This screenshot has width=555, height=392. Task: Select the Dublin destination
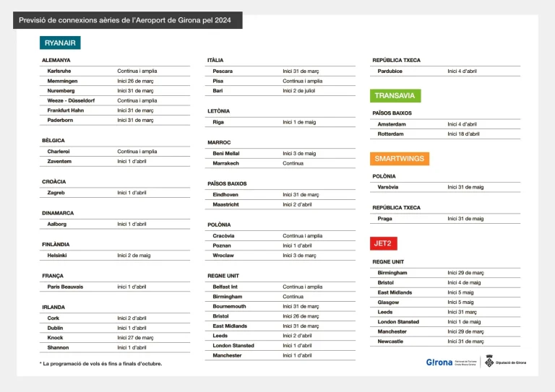[55, 328]
